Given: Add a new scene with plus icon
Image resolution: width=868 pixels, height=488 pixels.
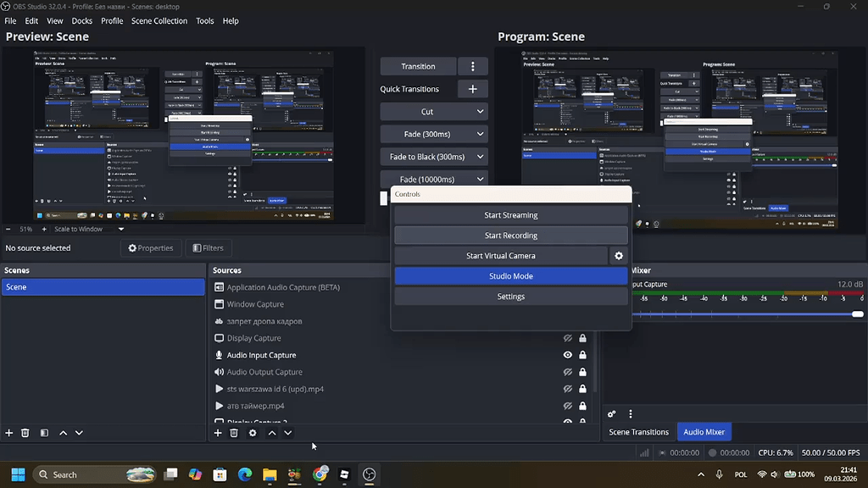Looking at the screenshot, I should (8, 433).
